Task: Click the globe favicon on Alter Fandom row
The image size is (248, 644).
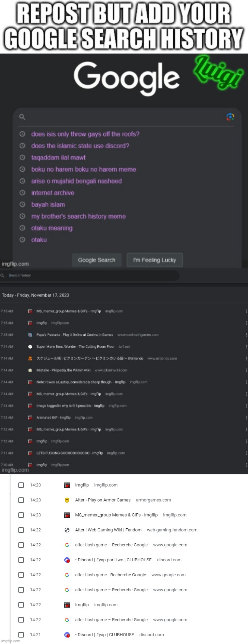Action: click(x=67, y=530)
